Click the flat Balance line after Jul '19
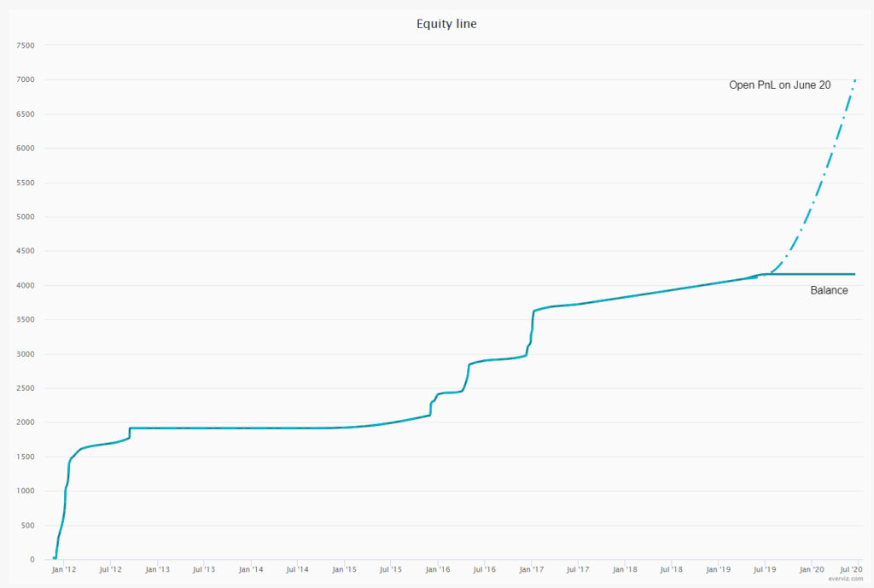This screenshot has height=588, width=874. (x=808, y=274)
